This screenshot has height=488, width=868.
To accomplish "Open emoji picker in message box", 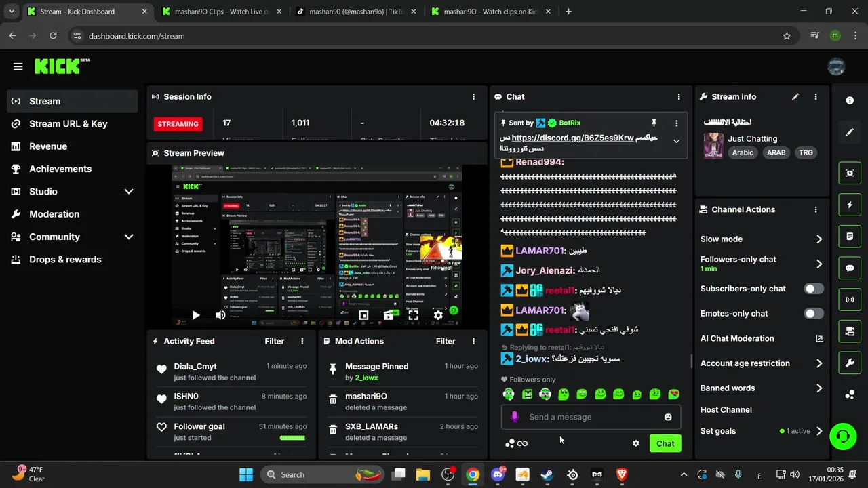I will coord(668,417).
